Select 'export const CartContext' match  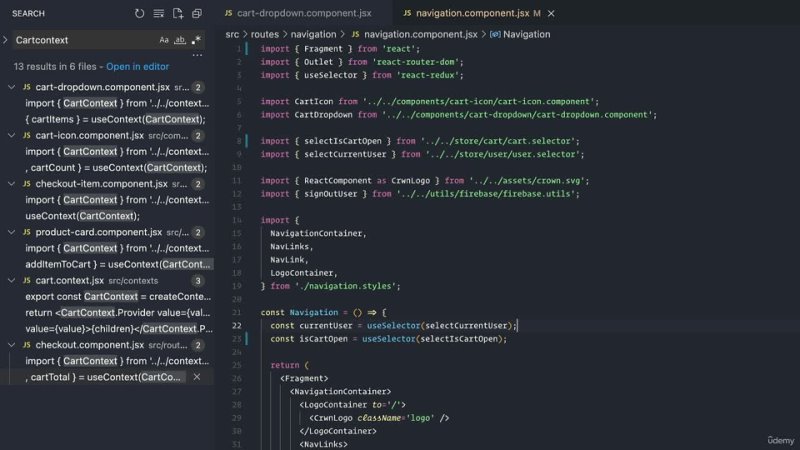[x=118, y=296]
